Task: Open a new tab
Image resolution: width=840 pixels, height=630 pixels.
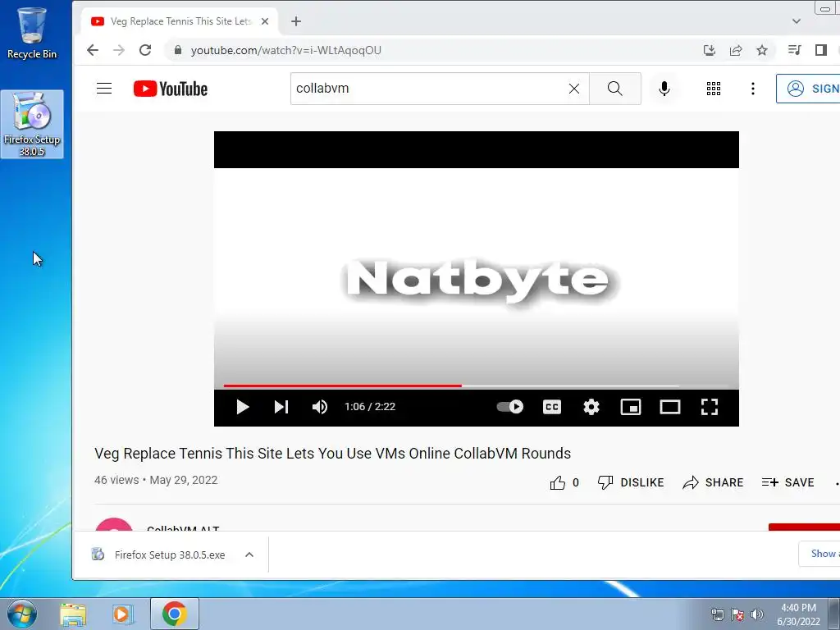Action: tap(295, 21)
